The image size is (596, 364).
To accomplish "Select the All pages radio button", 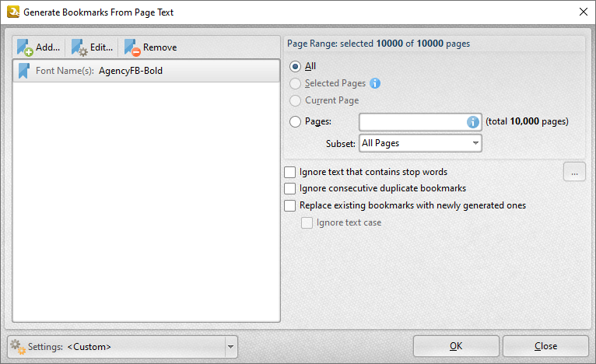I will pos(296,66).
